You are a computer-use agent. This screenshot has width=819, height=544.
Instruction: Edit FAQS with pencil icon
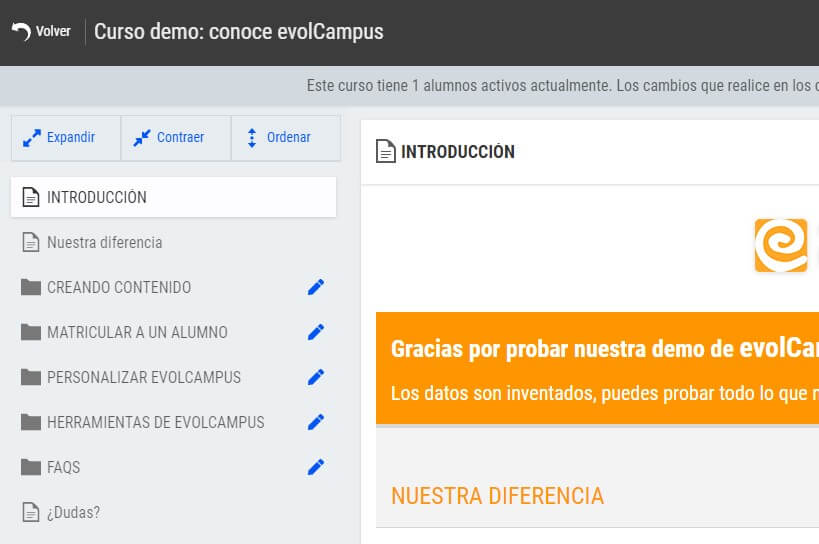316,467
